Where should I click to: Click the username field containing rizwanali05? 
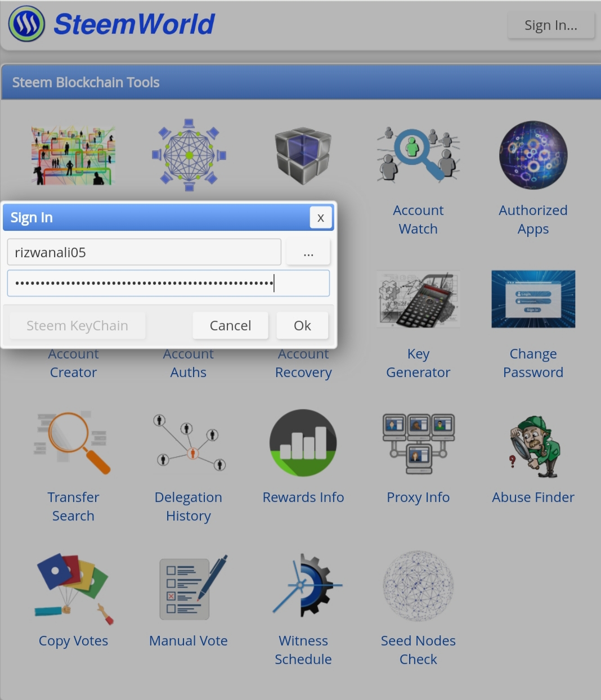(x=144, y=252)
